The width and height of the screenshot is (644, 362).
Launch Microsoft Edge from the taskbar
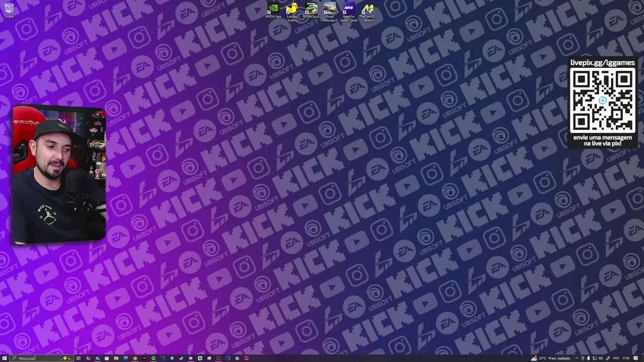(125, 358)
